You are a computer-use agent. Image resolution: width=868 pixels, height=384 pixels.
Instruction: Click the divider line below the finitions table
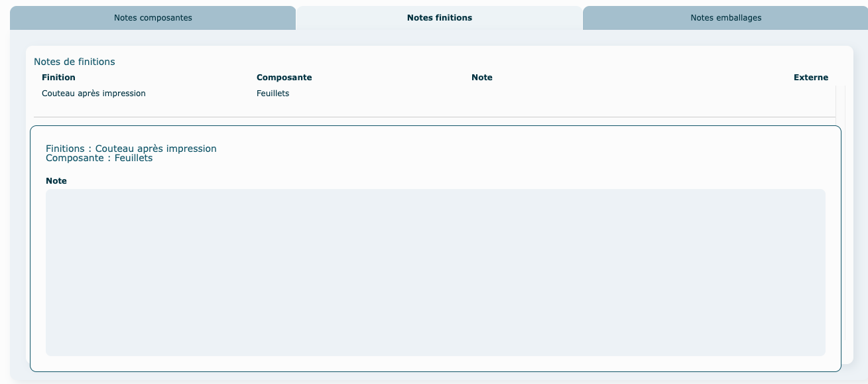(x=434, y=117)
